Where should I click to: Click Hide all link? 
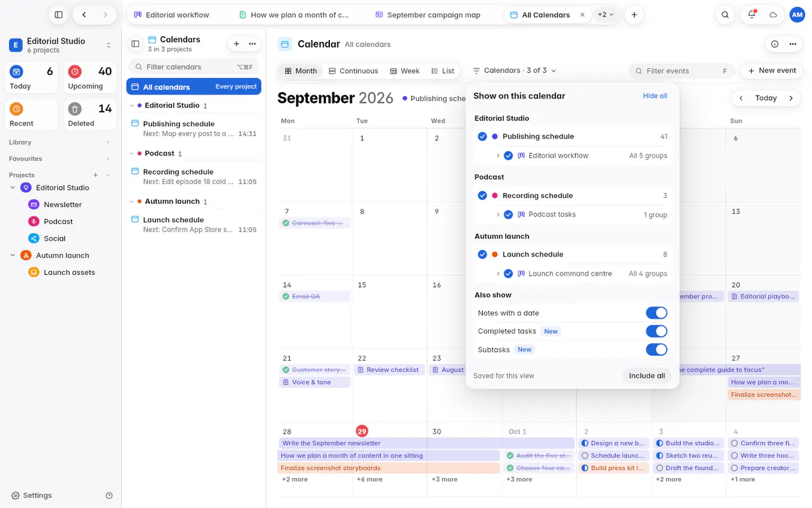coord(655,96)
